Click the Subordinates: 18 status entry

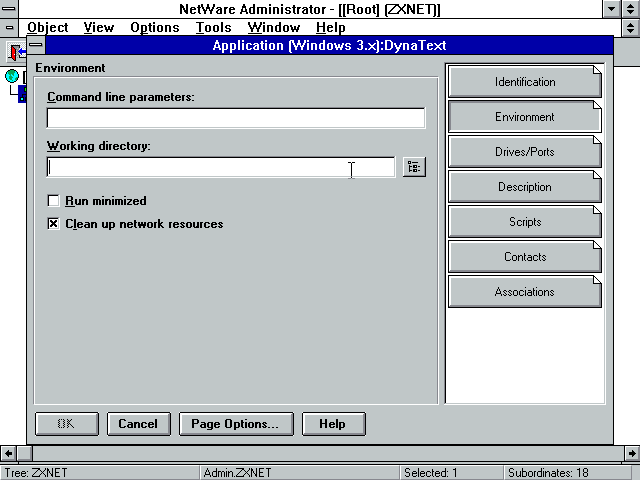tap(548, 473)
